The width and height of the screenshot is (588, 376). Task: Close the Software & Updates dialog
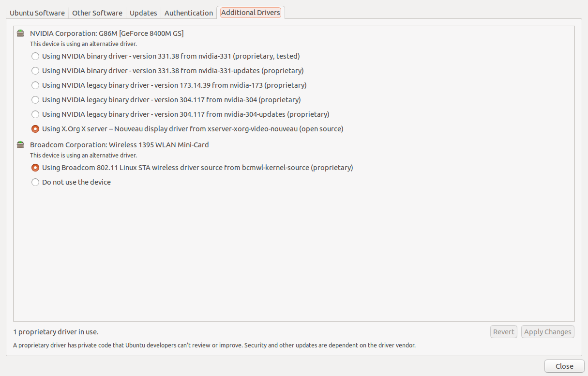pyautogui.click(x=564, y=366)
